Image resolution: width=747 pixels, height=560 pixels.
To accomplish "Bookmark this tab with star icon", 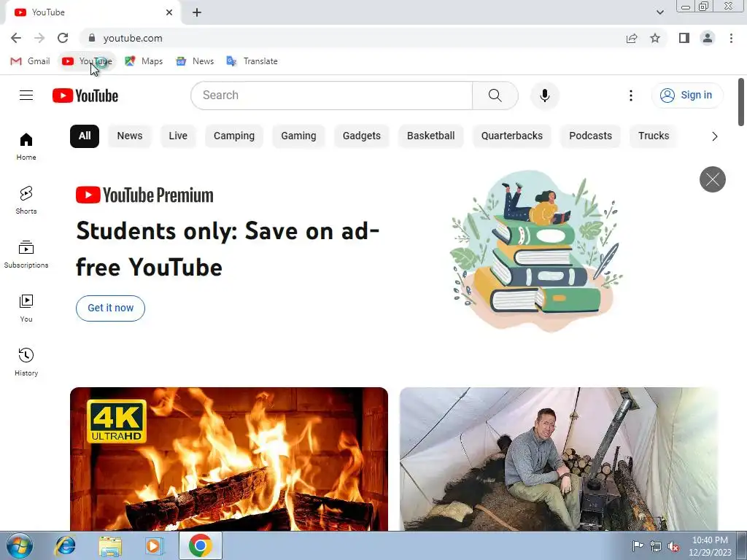I will [655, 38].
